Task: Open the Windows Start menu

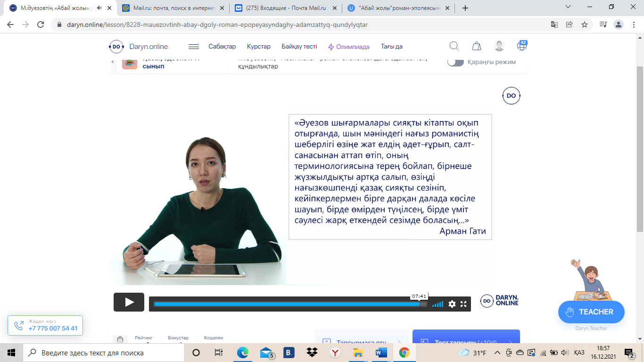Action: tap(11, 353)
